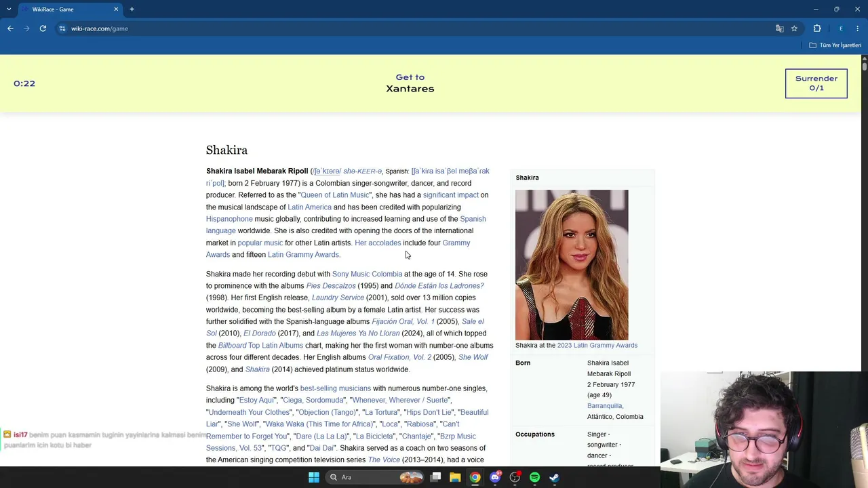868x488 pixels.
Task: Close the WikiRace - Game tab
Action: click(116, 9)
